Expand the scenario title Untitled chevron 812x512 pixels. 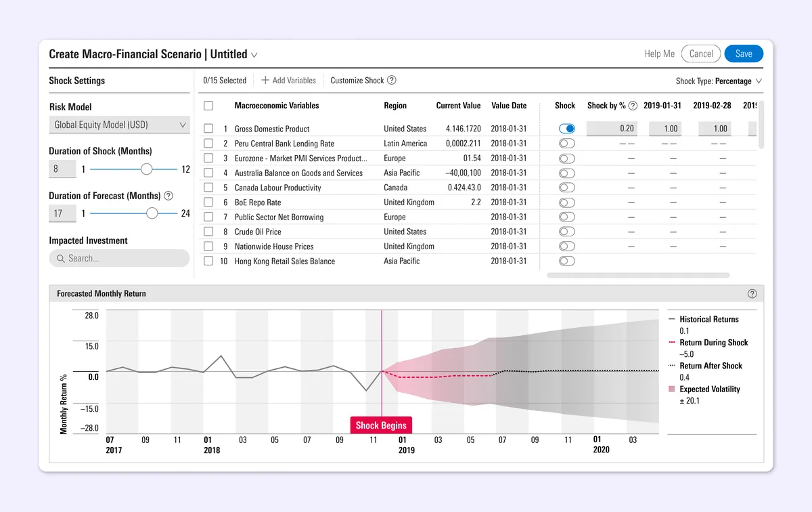click(254, 55)
